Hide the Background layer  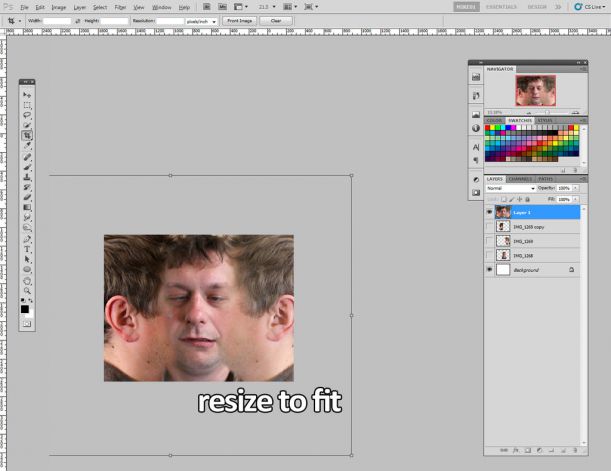click(x=489, y=270)
